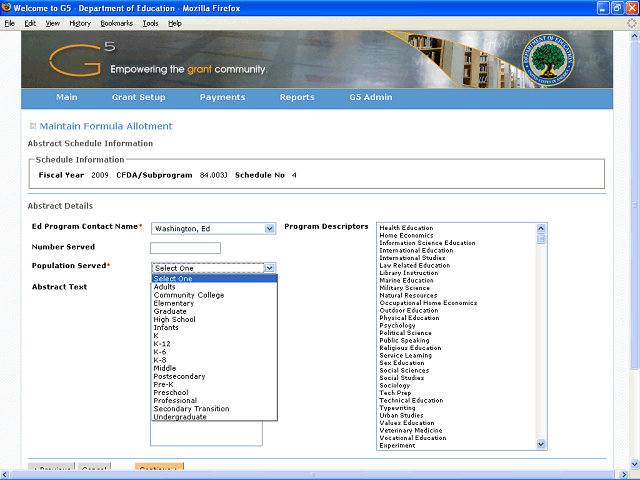640x480 pixels.
Task: Open the Ed Program Contact Name dropdown
Action: tap(269, 228)
